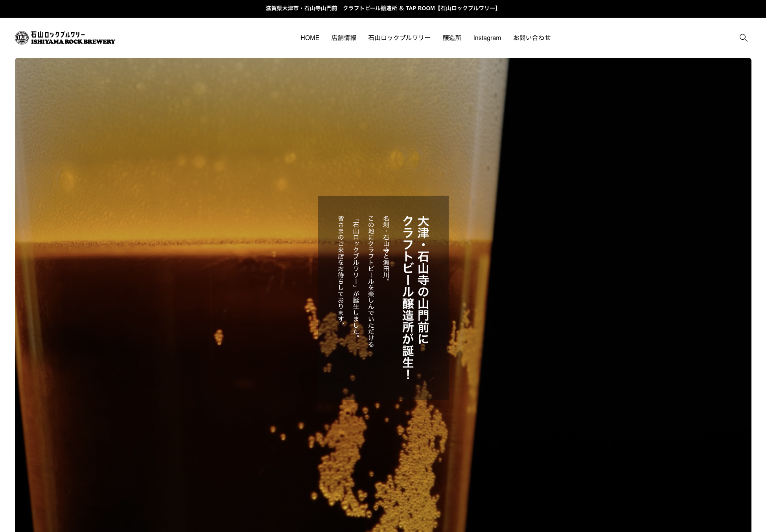Click the vertical text 皆さまのご来店をお待ちしております。

(341, 270)
